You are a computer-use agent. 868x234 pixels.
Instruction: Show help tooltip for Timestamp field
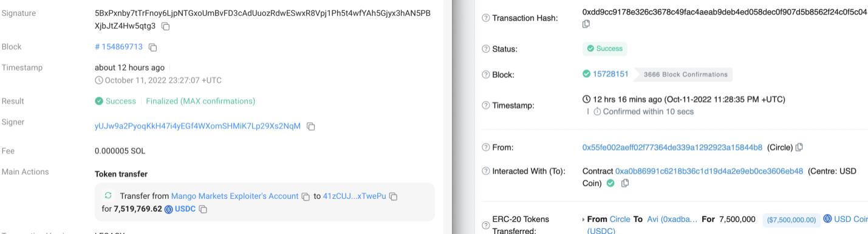486,106
